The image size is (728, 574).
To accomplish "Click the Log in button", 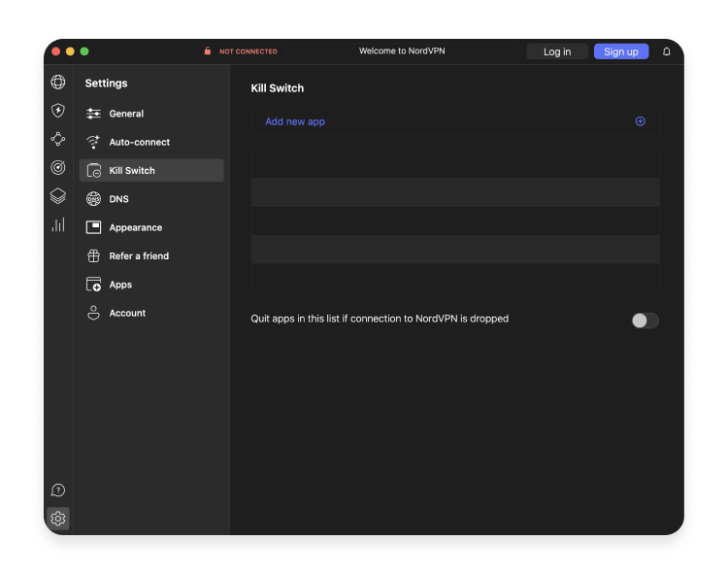I will pyautogui.click(x=557, y=51).
